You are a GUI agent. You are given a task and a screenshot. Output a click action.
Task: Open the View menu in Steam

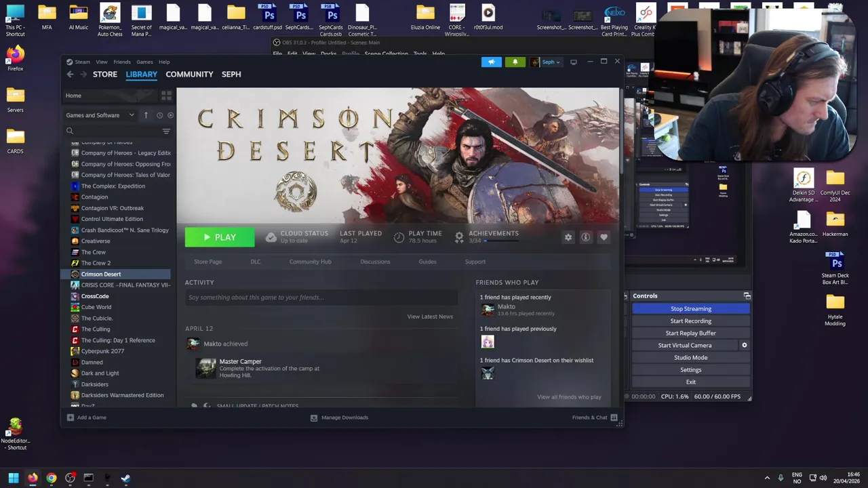(102, 62)
